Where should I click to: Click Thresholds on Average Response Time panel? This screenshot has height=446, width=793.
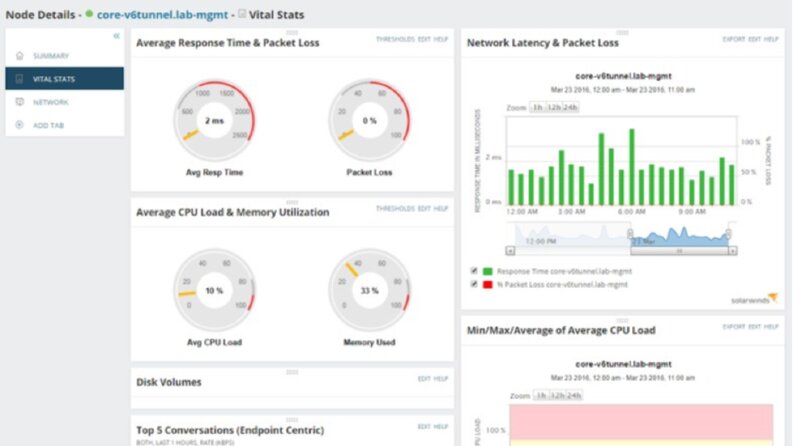[395, 39]
